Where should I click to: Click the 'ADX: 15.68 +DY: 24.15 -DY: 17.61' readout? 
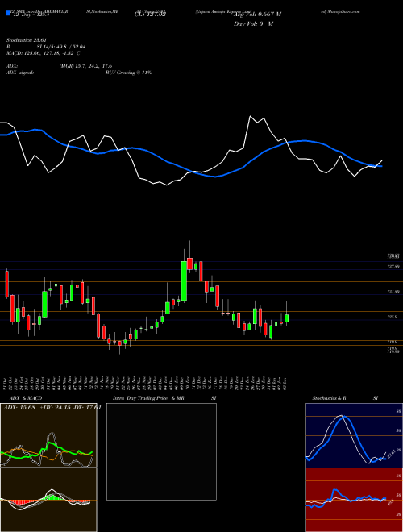pos(52,408)
